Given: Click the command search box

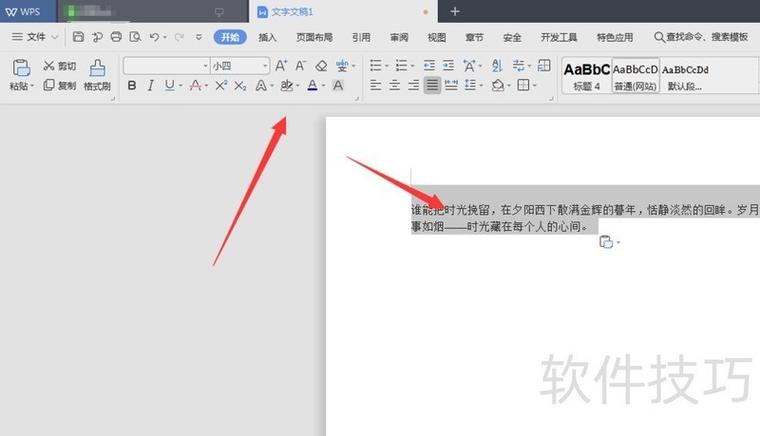Looking at the screenshot, I should click(x=701, y=37).
